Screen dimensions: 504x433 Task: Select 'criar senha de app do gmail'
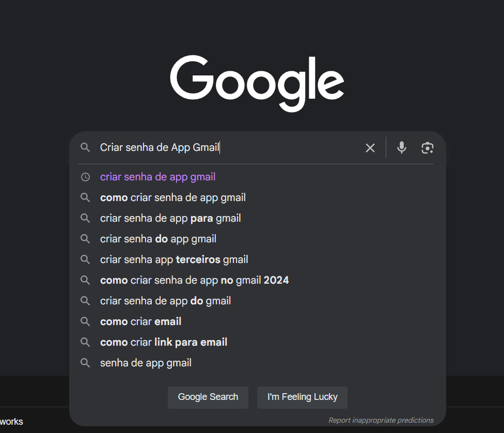point(165,301)
